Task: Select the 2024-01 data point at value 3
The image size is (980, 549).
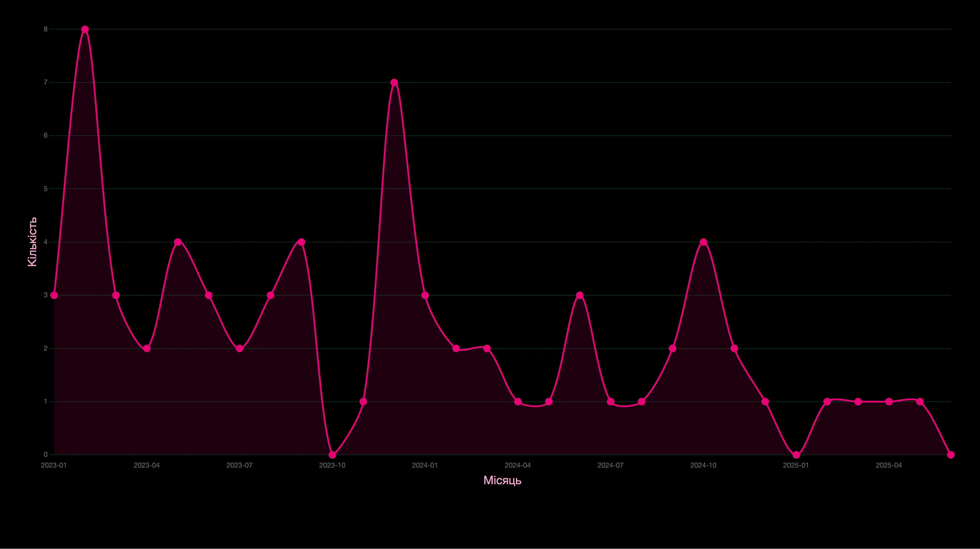Action: pyautogui.click(x=425, y=295)
